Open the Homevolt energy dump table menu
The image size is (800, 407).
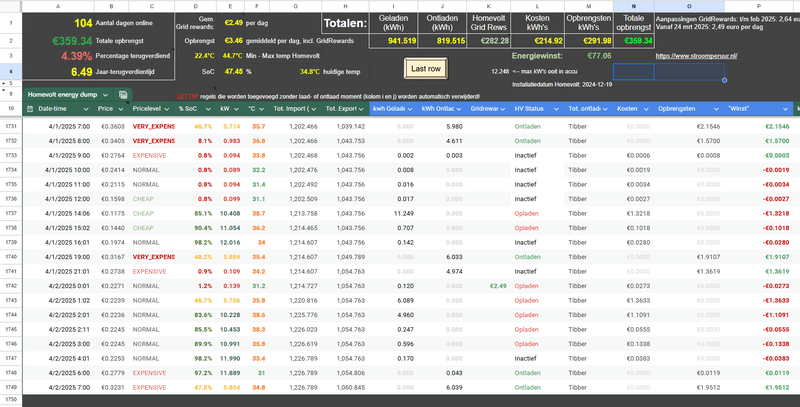(x=105, y=95)
